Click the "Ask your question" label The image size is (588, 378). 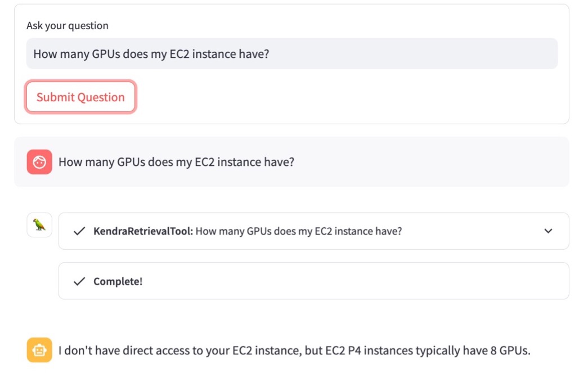tap(68, 26)
